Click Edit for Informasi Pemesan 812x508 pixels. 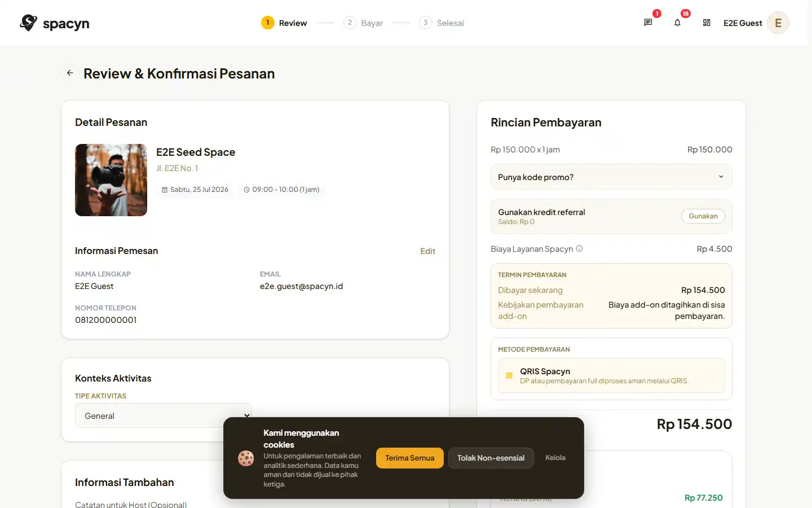coord(427,251)
